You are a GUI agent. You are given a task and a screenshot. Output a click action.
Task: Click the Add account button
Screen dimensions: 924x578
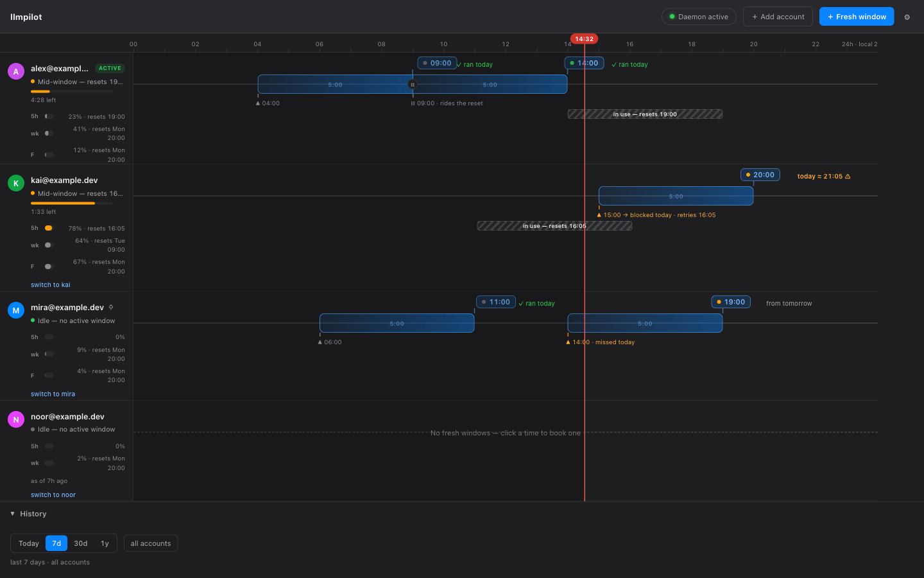[x=778, y=17]
